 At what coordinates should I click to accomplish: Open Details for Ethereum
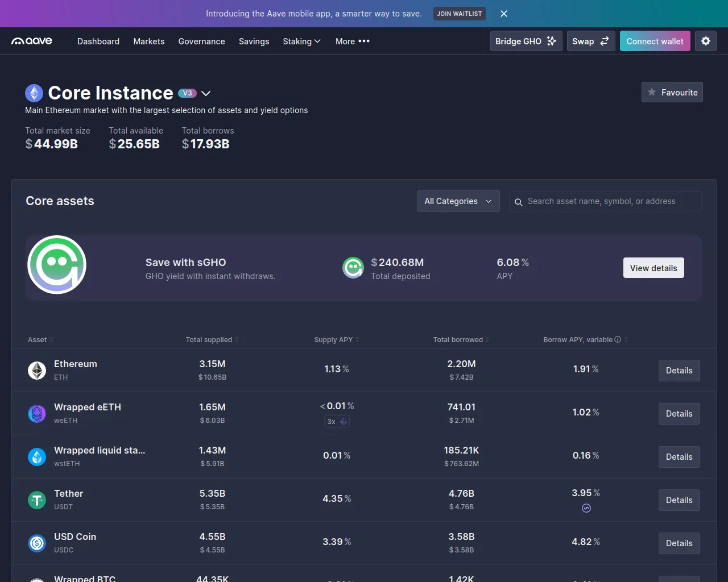pos(679,371)
